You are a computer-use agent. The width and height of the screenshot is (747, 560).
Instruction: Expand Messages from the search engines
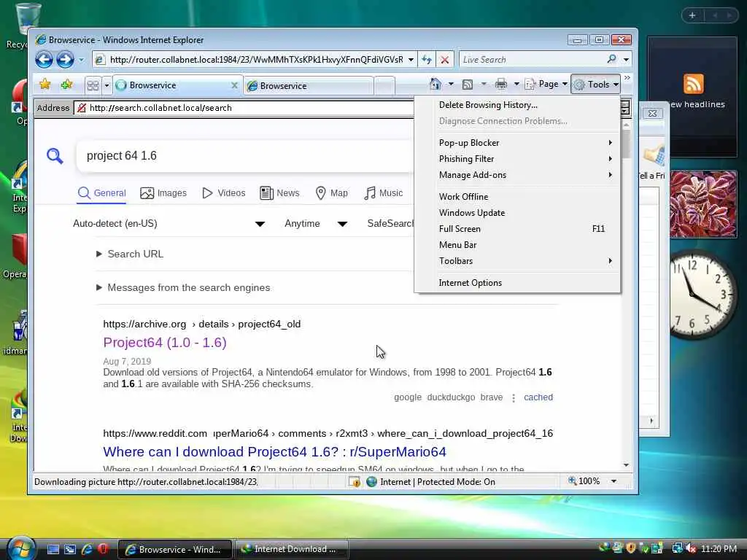coord(183,287)
